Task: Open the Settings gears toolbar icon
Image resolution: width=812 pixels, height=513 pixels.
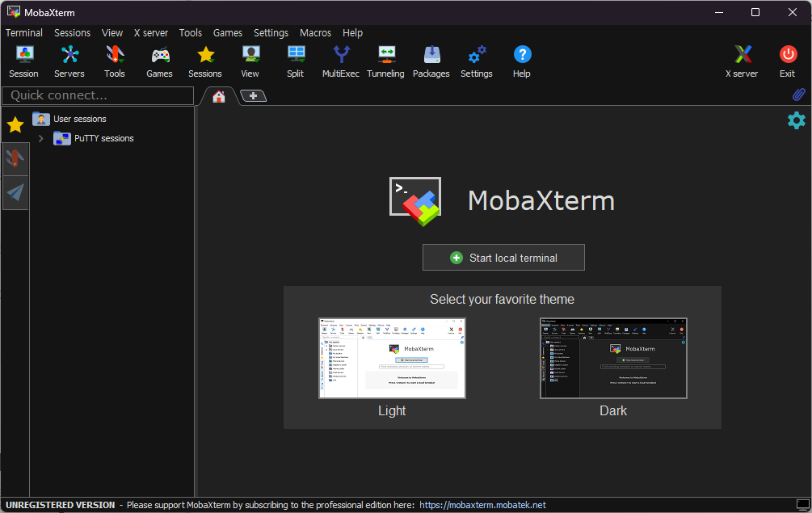Action: (477, 54)
